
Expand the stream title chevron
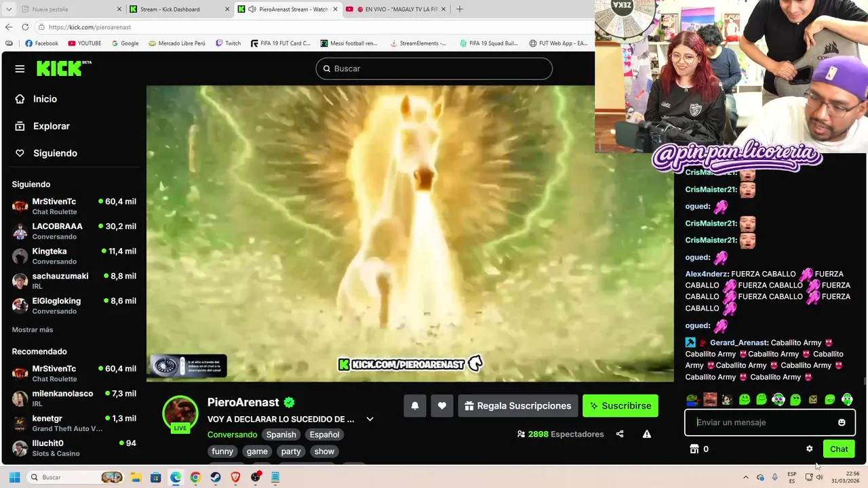pyautogui.click(x=370, y=419)
